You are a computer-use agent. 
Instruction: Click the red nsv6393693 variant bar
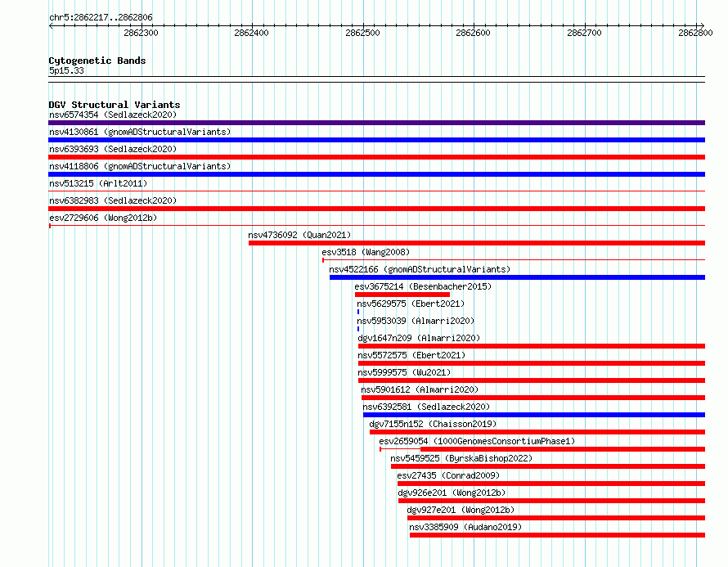[x=376, y=157]
